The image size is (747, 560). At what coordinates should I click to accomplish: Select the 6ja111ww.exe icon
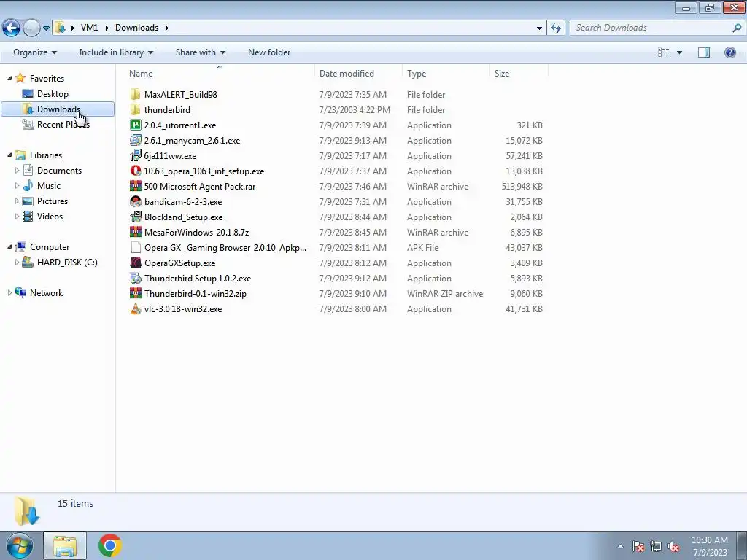tap(135, 155)
